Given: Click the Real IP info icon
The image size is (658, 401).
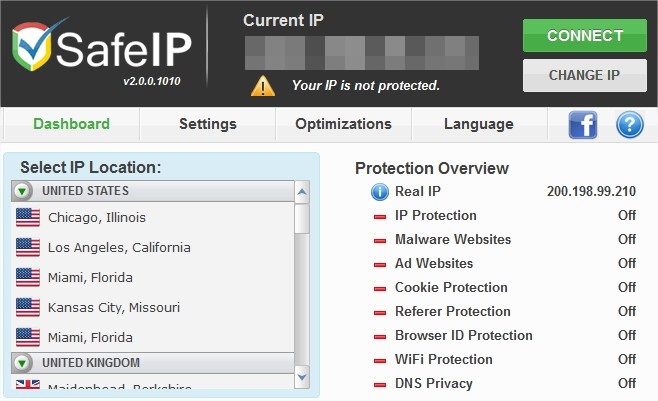Looking at the screenshot, I should (x=380, y=192).
